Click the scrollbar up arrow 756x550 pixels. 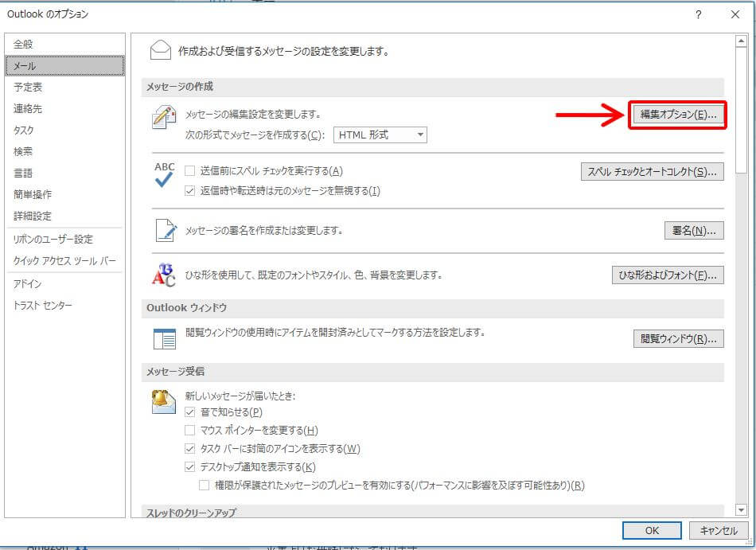(742, 41)
